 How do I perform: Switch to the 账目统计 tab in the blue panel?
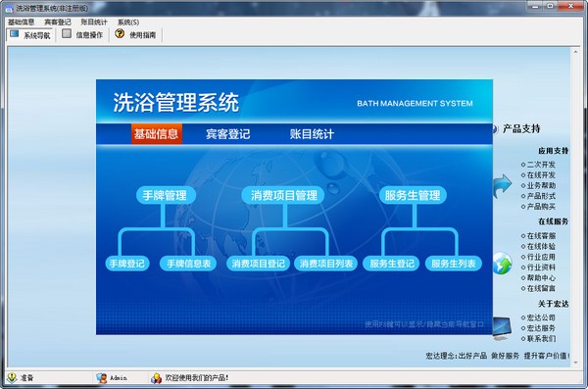point(312,134)
